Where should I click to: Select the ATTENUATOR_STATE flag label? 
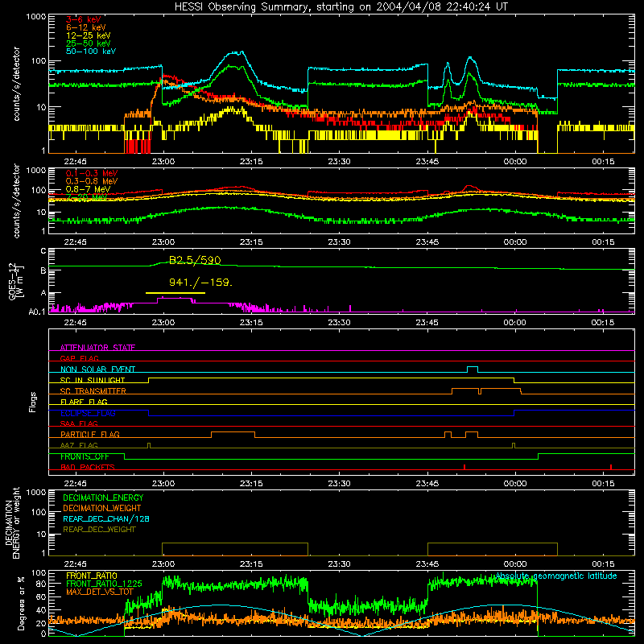click(97, 348)
